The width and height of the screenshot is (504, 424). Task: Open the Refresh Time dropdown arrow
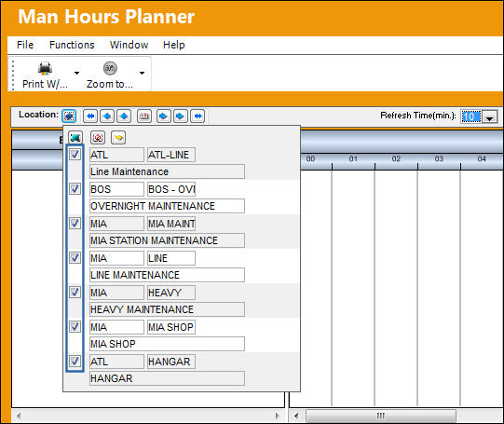[489, 116]
